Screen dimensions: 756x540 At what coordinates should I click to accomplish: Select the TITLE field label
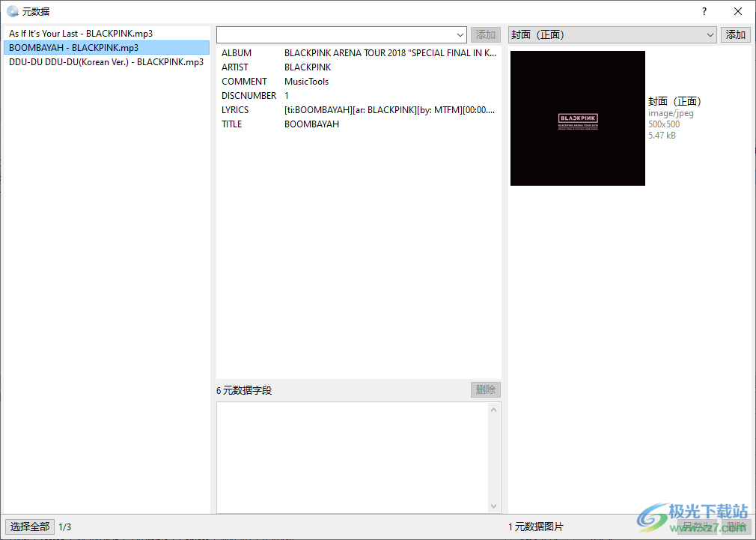231,124
